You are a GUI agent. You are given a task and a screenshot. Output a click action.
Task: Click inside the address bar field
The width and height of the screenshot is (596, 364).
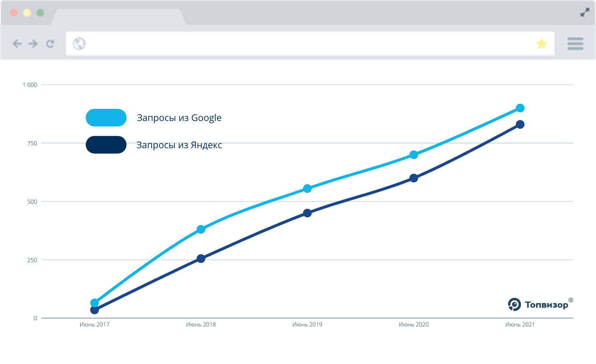pyautogui.click(x=310, y=44)
